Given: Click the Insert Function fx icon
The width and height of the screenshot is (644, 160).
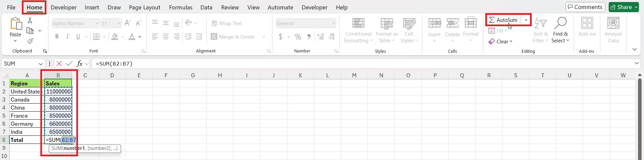Looking at the screenshot, I should 80,64.
